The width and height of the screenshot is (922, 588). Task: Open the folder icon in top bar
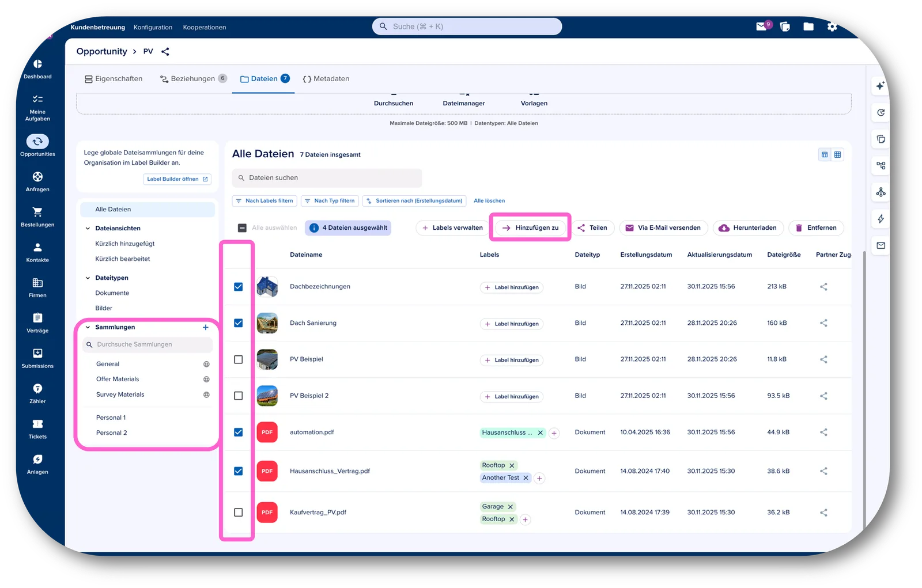(x=808, y=26)
